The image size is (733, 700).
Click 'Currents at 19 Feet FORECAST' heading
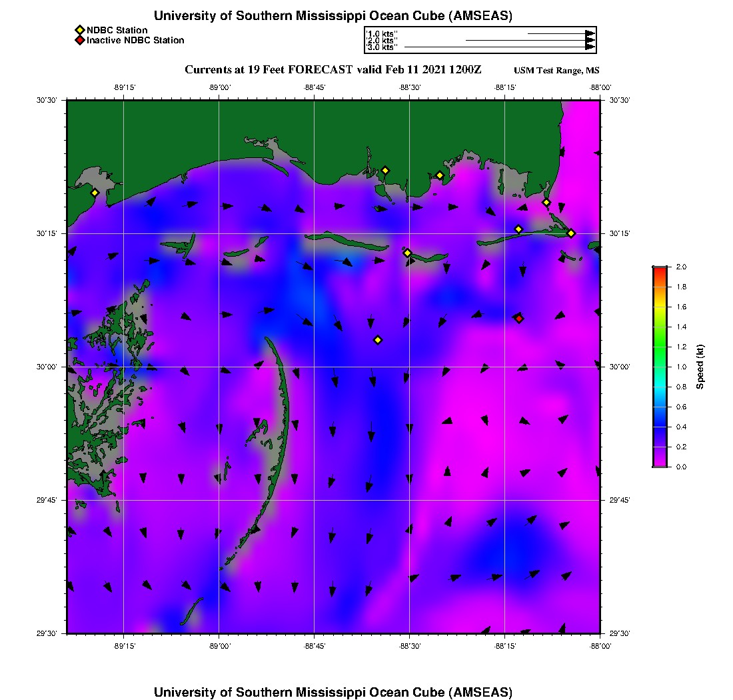(269, 70)
